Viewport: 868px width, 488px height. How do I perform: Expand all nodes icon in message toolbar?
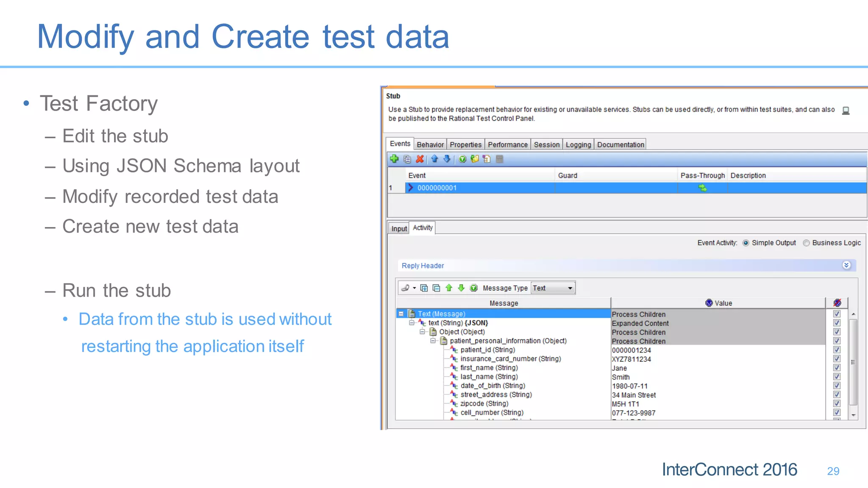tap(424, 288)
